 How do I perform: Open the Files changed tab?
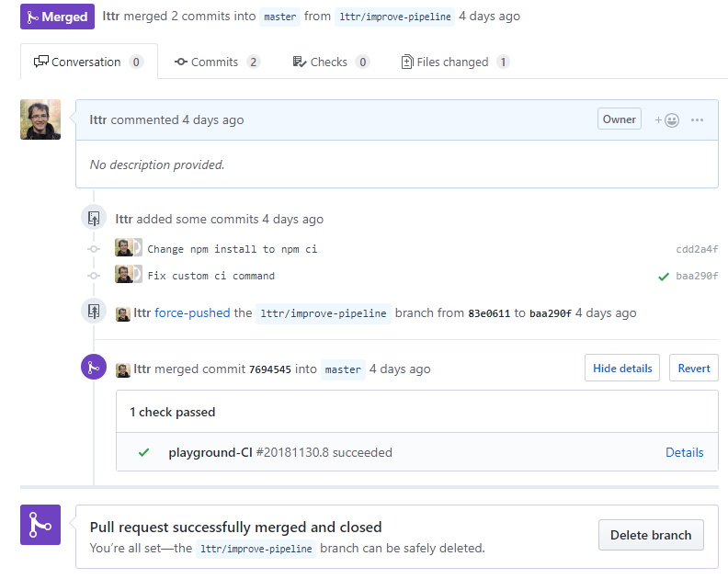tap(455, 62)
